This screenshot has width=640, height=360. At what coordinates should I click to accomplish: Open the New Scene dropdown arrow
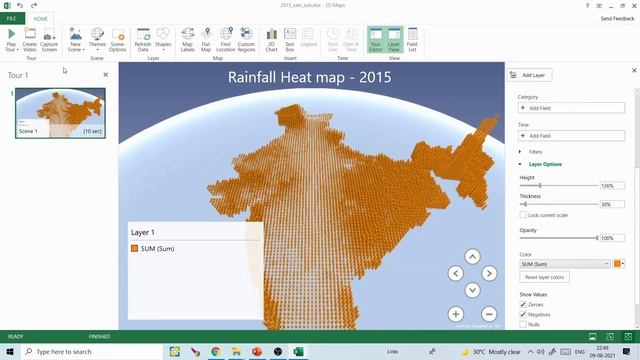coord(83,50)
